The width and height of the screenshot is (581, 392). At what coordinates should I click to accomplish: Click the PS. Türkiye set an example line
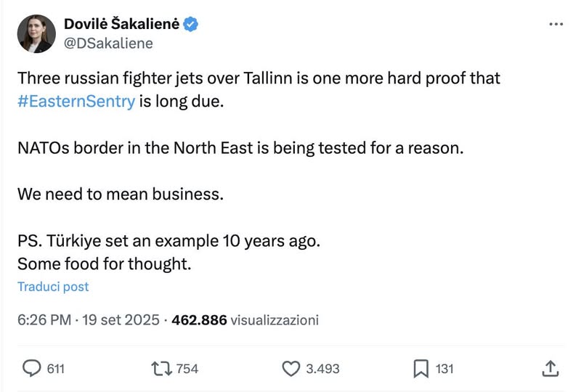click(x=168, y=240)
